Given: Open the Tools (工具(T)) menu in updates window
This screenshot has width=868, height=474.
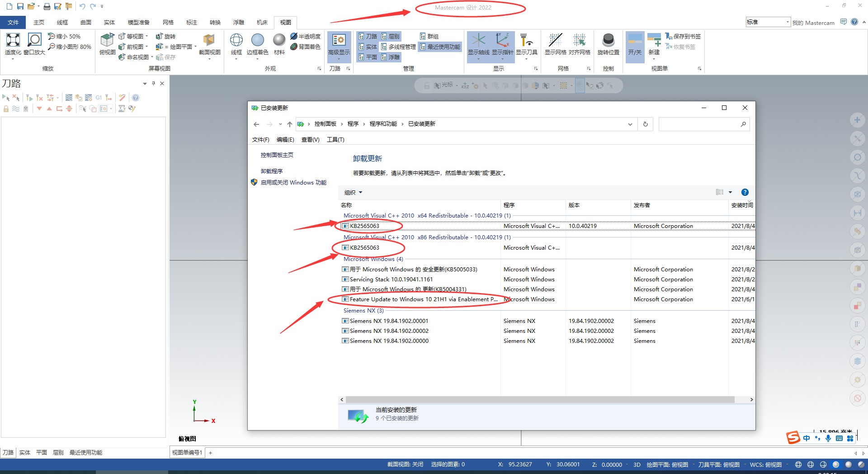Looking at the screenshot, I should pos(335,139).
